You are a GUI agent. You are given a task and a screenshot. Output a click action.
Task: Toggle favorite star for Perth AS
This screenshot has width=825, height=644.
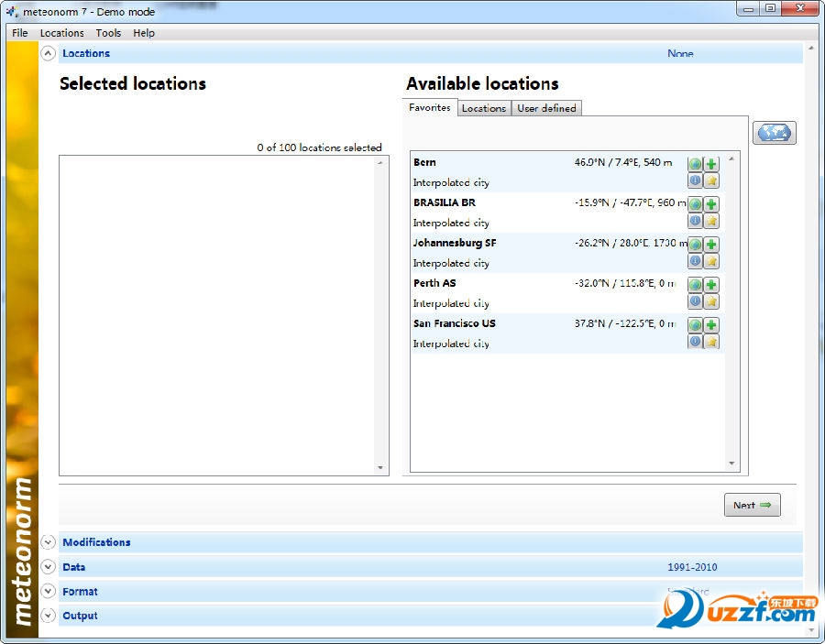[711, 301]
